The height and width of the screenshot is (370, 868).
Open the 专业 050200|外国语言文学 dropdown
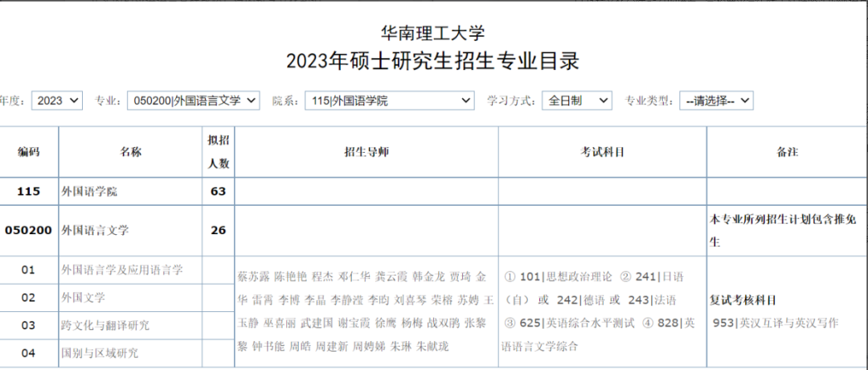coord(193,101)
